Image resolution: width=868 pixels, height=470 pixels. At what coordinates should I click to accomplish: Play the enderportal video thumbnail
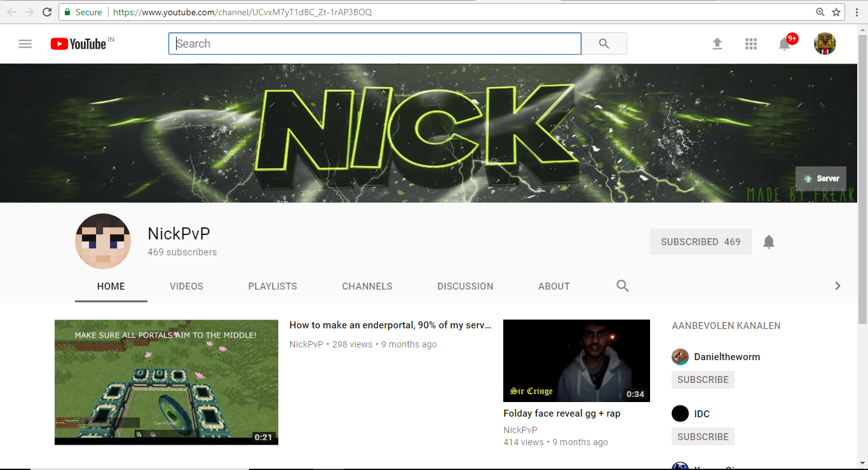pyautogui.click(x=166, y=382)
